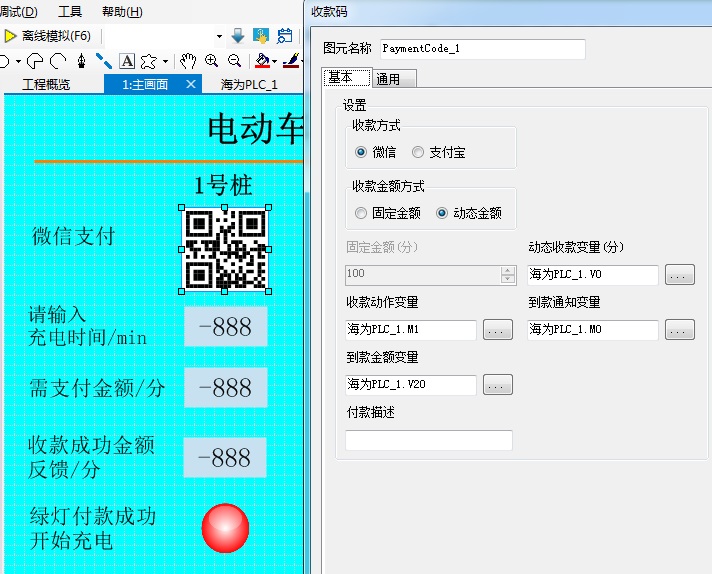Click the zoom out magnifier
The image size is (712, 574).
(235, 61)
